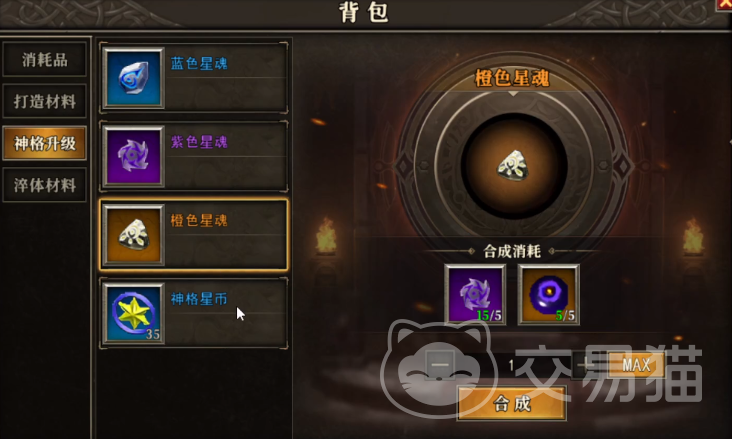Increase synthesis quantity with plus button
Screen dimensions: 732x439
click(586, 365)
